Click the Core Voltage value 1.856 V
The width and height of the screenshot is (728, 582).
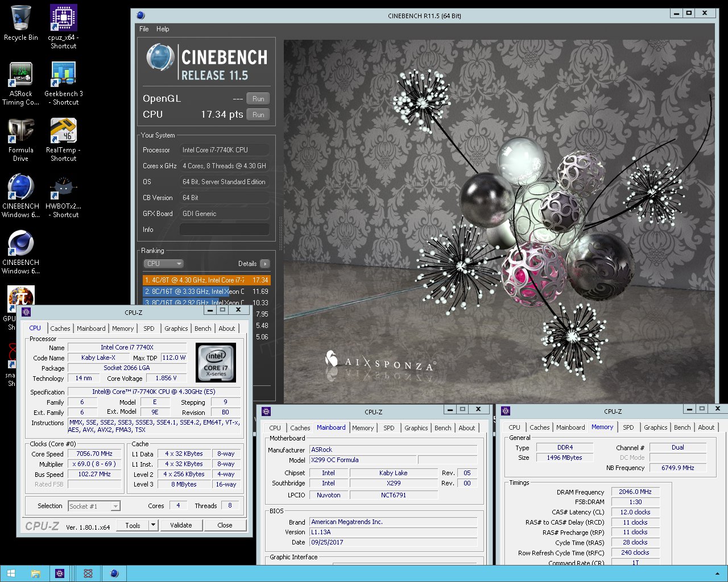tap(166, 378)
